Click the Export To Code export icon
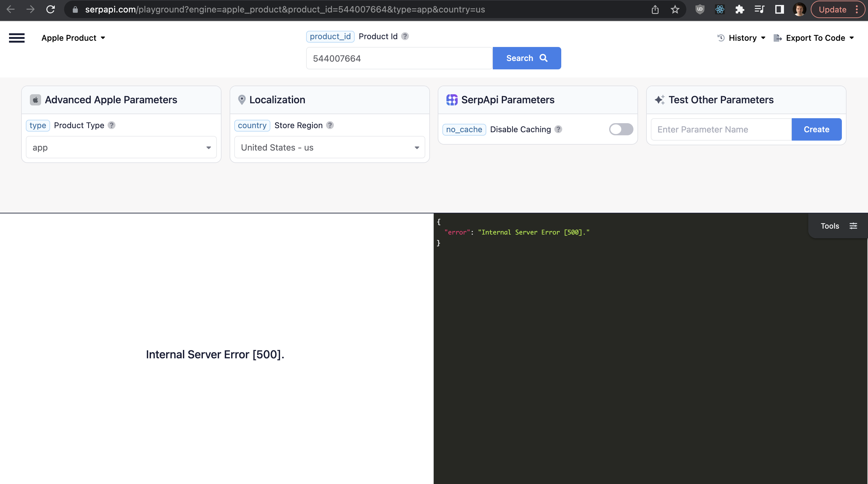The width and height of the screenshot is (868, 484). click(x=778, y=38)
